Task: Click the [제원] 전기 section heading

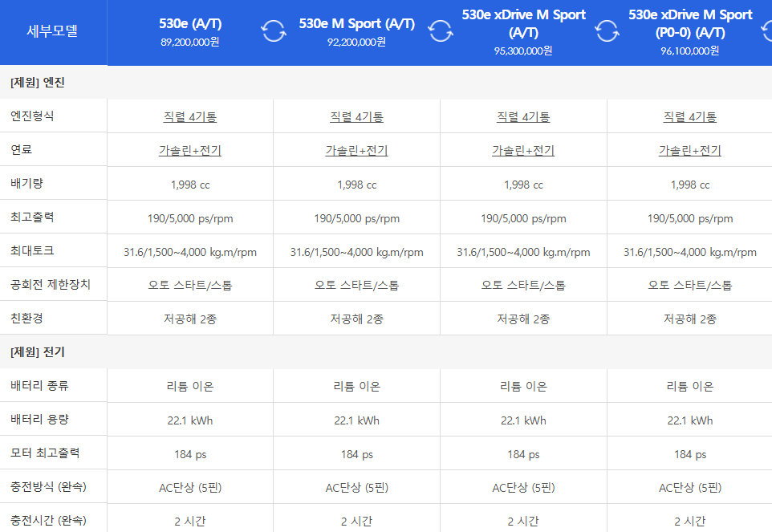Action: click(38, 352)
